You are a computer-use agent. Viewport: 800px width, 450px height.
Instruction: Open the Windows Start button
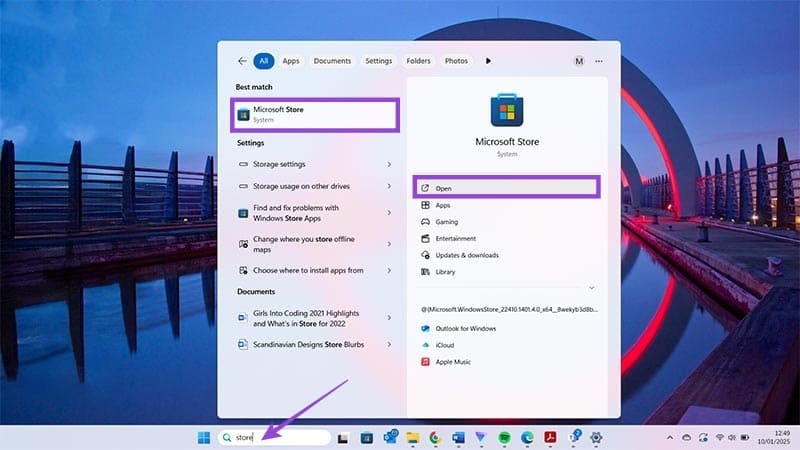click(x=204, y=438)
